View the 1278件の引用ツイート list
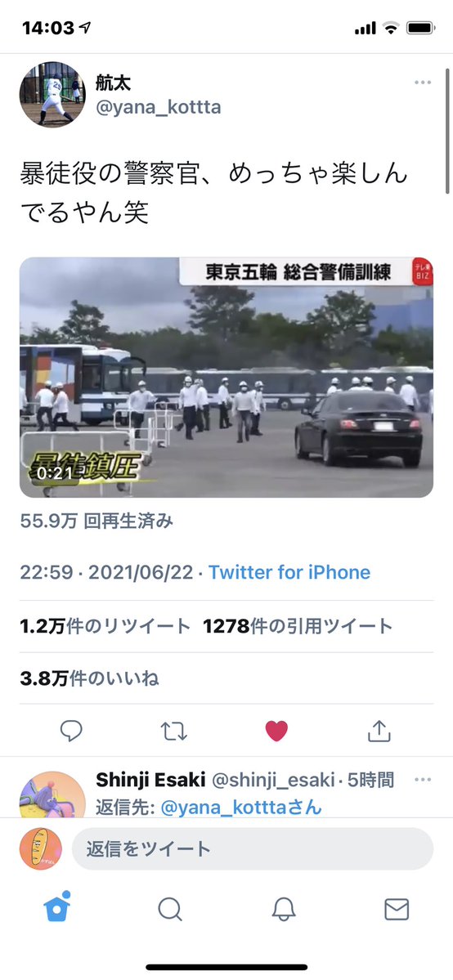Image resolution: width=453 pixels, height=980 pixels. click(298, 626)
